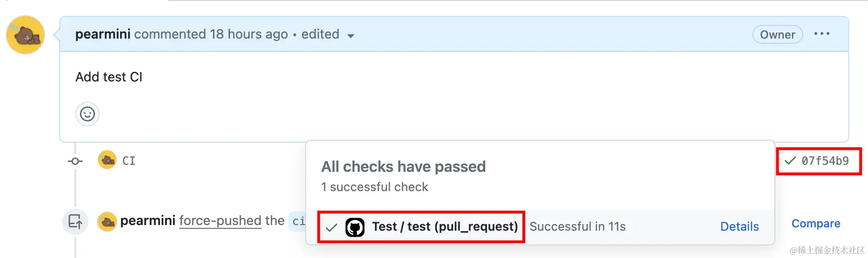Click the Owner badge label

pos(777,35)
